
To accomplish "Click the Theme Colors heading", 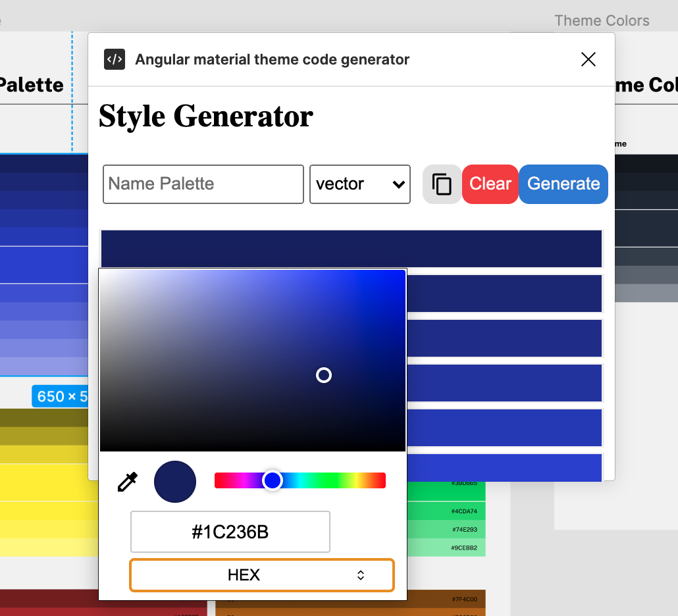I will (x=602, y=20).
